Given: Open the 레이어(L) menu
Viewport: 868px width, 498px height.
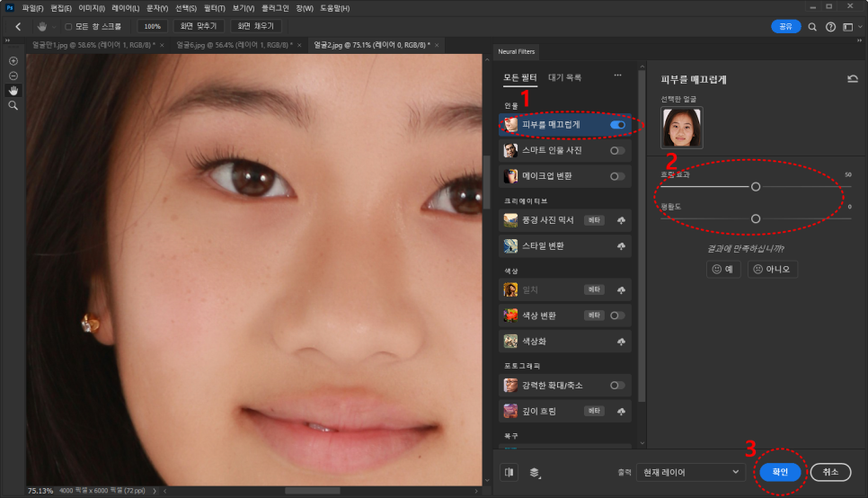Looking at the screenshot, I should tap(126, 8).
